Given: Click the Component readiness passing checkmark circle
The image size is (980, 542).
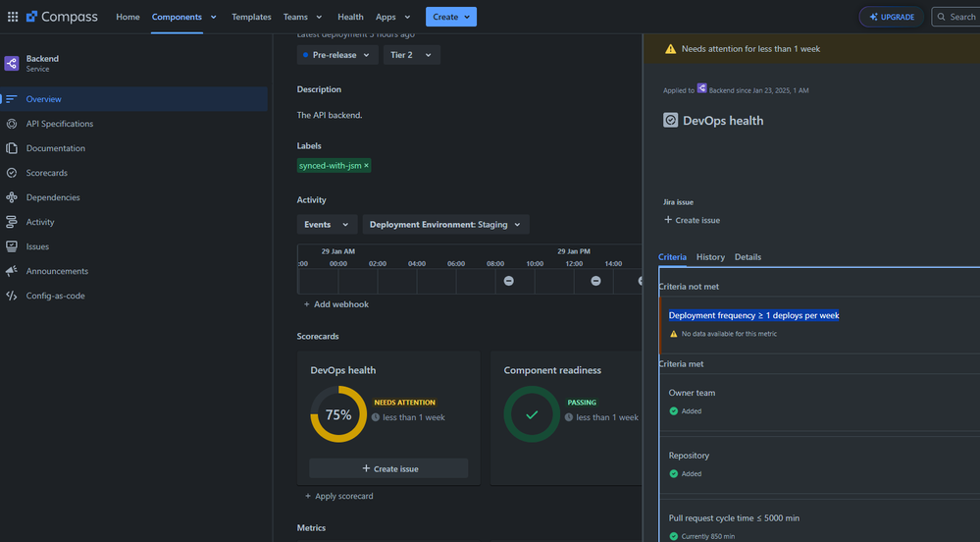Looking at the screenshot, I should click(x=532, y=414).
